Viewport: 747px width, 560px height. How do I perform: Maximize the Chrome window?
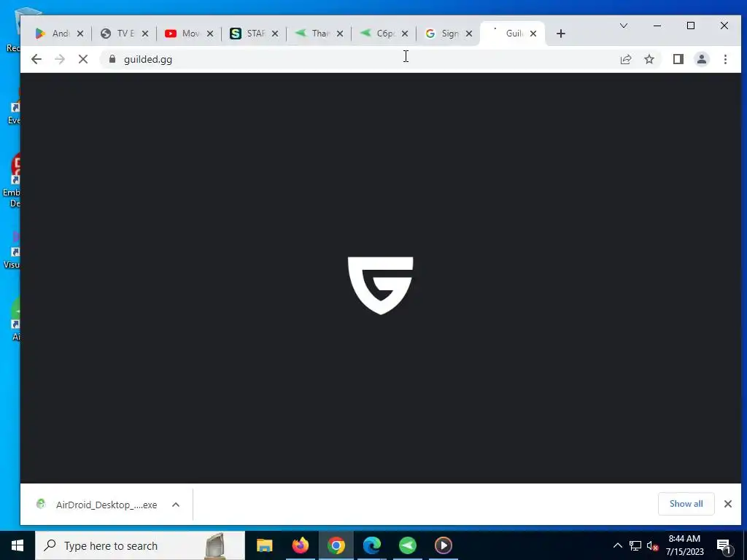[x=690, y=26]
